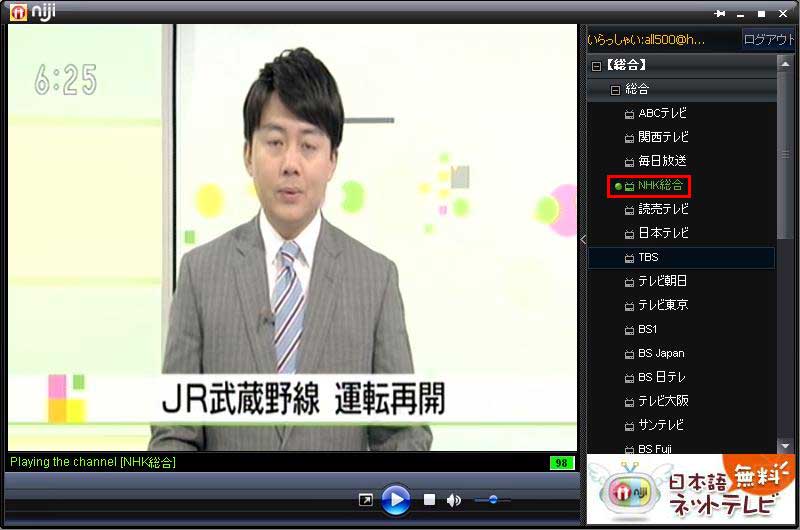Click the pop-out video window icon
Viewport: 800px width, 530px height.
(366, 500)
